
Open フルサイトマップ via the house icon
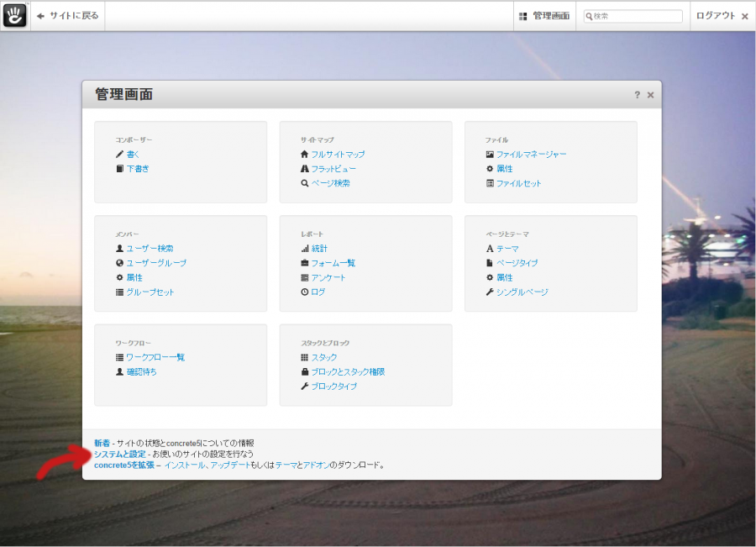(x=303, y=154)
